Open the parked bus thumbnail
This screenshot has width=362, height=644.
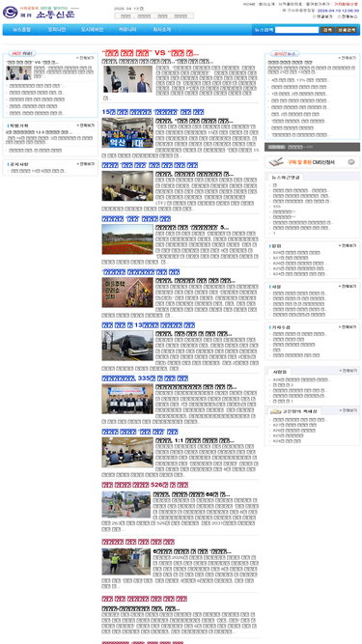pos(127,346)
